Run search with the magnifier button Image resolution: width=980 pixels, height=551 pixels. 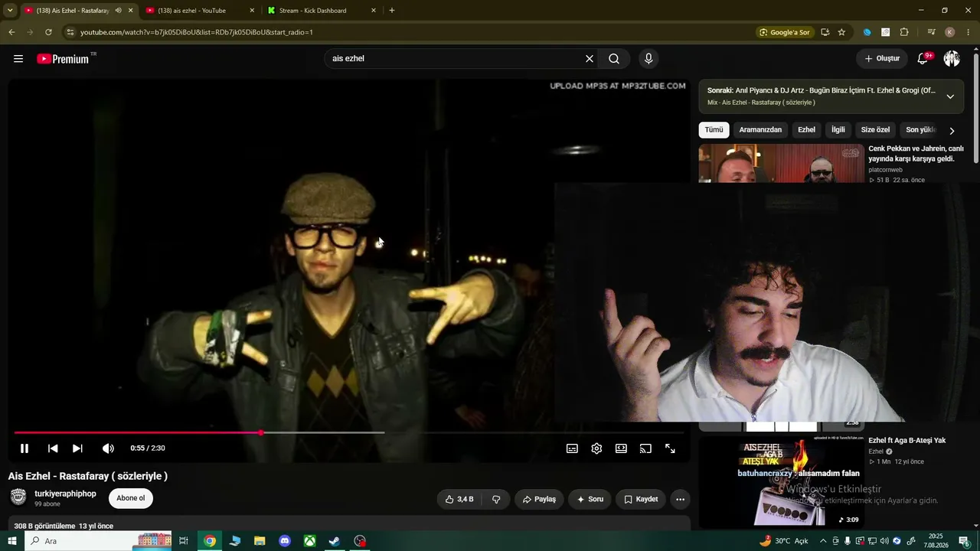click(614, 59)
